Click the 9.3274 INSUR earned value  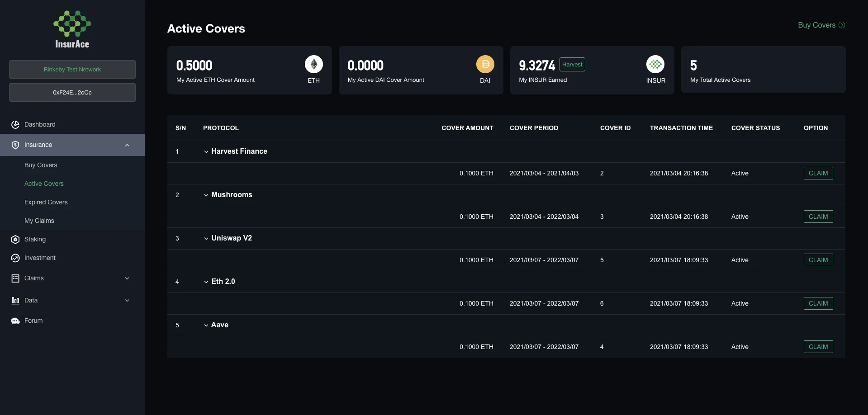(x=537, y=66)
